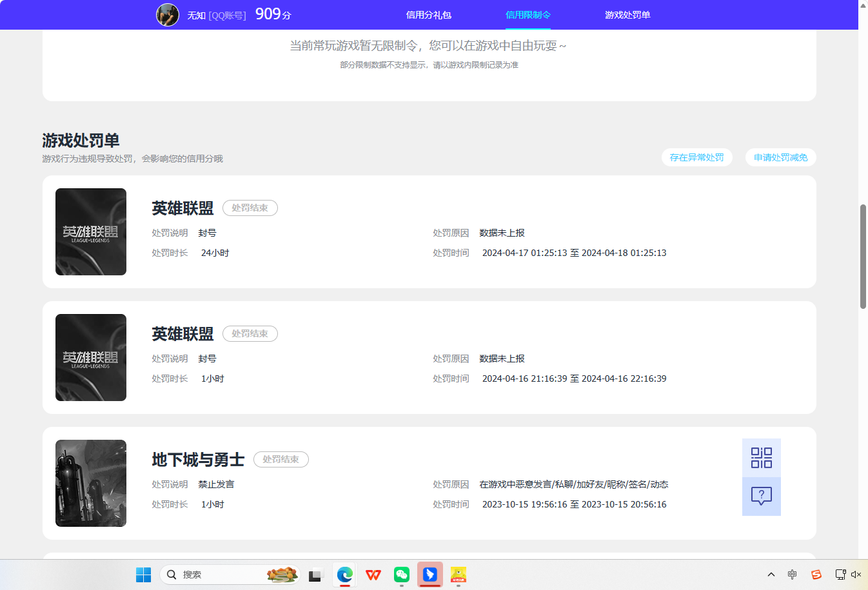The width and height of the screenshot is (868, 590).
Task: Open the yellow app icon on taskbar
Action: tap(459, 575)
